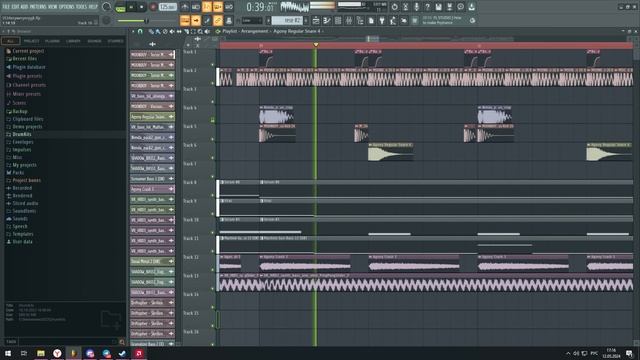The height and width of the screenshot is (360, 640).
Task: Click the save project icon
Action: tap(438, 7)
